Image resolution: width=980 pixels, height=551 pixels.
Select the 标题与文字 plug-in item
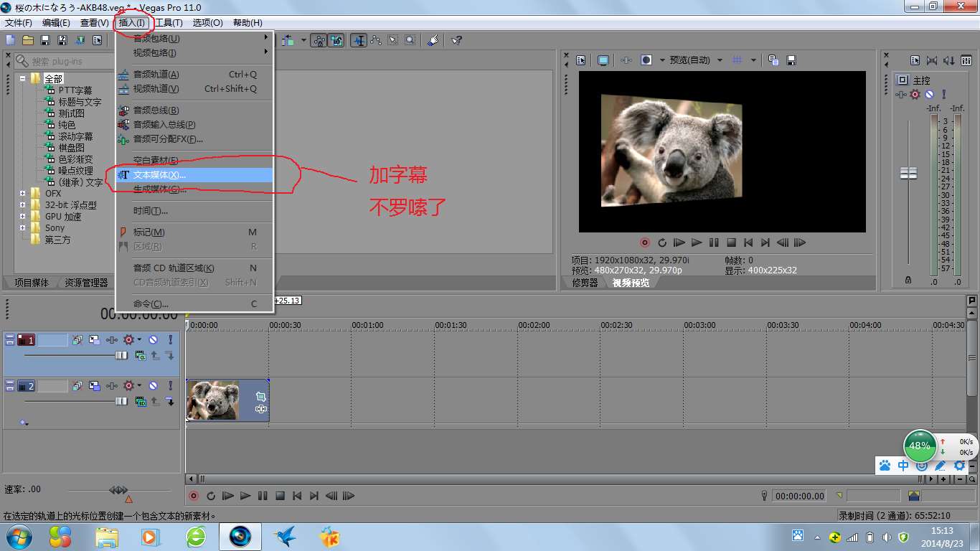pyautogui.click(x=80, y=102)
